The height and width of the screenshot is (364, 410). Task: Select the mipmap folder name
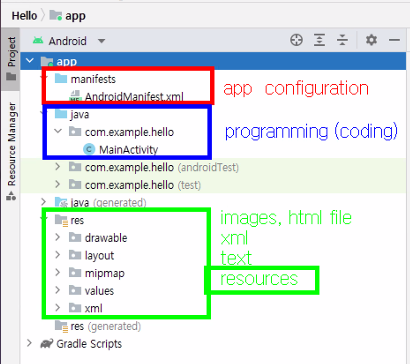coord(105,273)
